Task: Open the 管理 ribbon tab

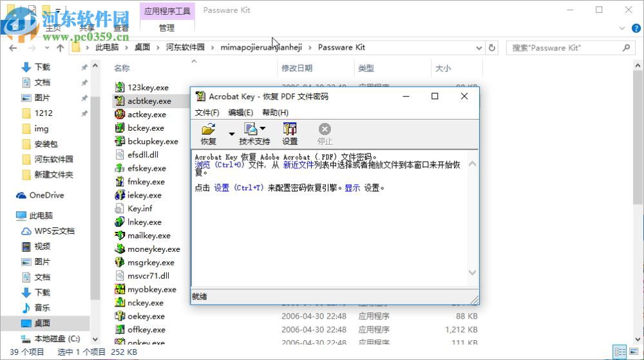Action: point(167,28)
